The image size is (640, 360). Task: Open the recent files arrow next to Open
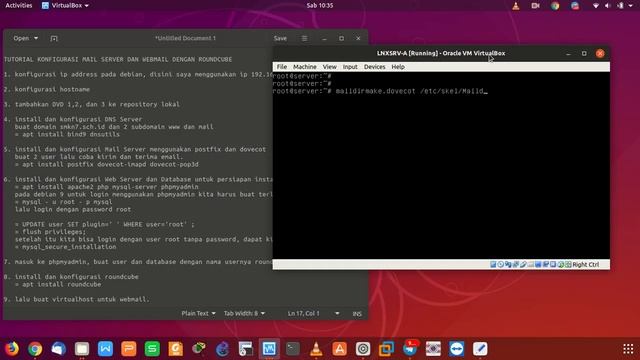(36, 38)
